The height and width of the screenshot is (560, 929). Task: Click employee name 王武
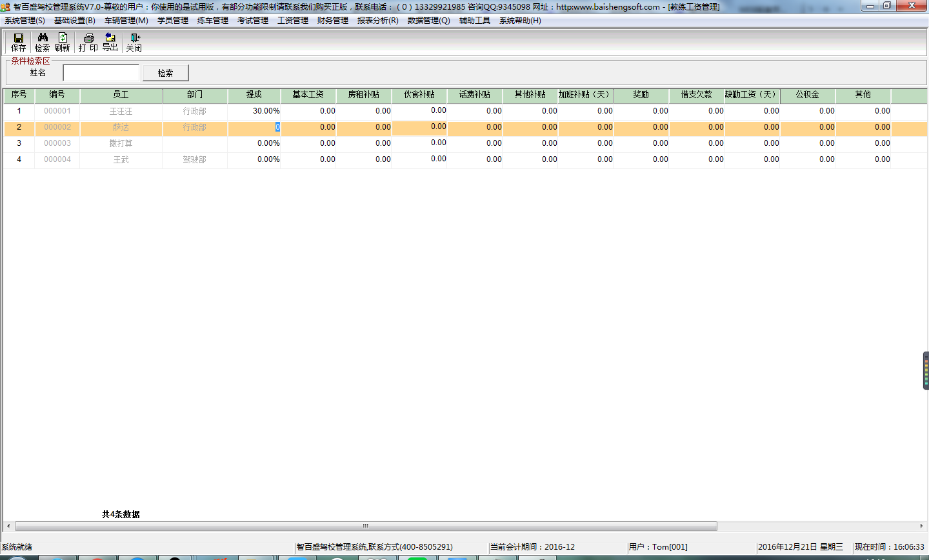(121, 159)
